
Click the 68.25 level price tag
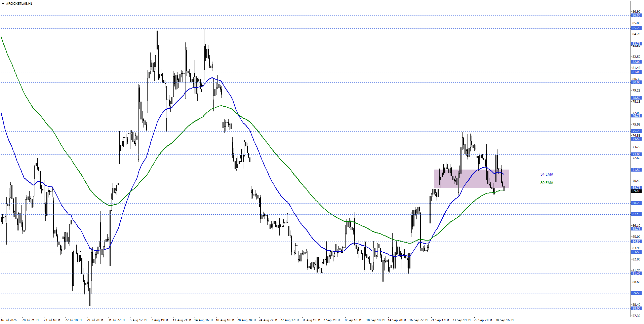[x=636, y=203]
